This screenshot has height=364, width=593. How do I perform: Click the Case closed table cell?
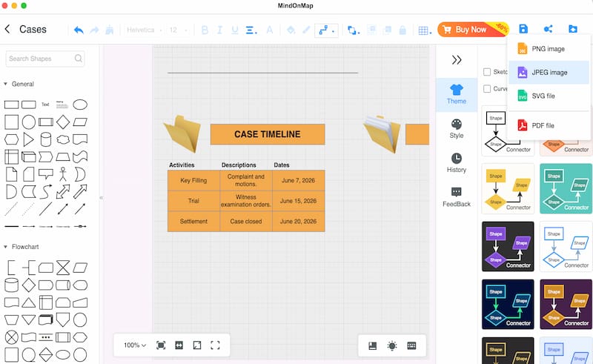246,222
